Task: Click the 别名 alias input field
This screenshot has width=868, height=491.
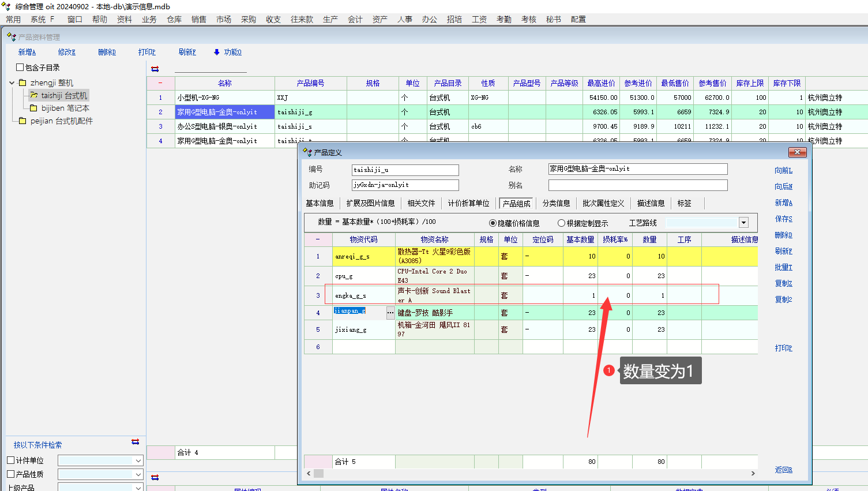Action: coord(637,185)
